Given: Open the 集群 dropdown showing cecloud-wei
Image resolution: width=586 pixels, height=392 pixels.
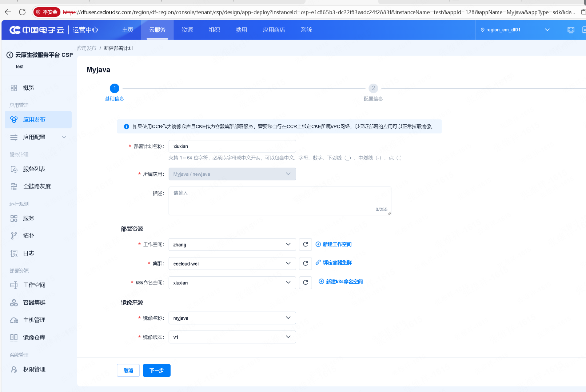Looking at the screenshot, I should click(232, 264).
